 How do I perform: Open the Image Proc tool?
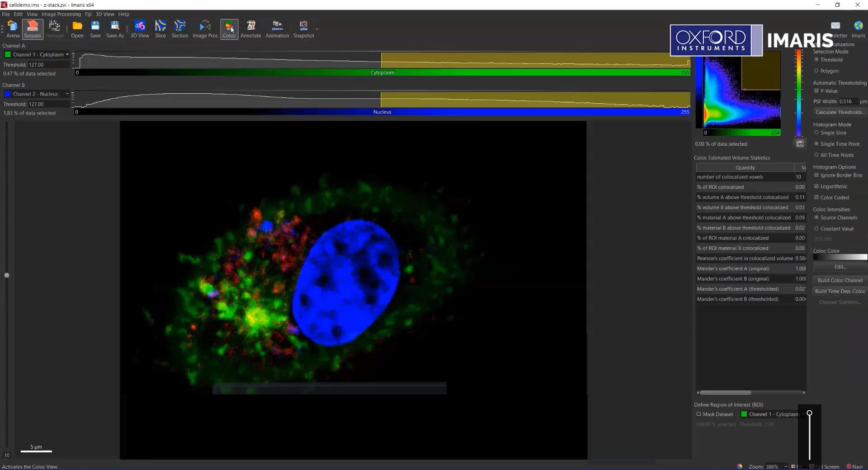205,29
